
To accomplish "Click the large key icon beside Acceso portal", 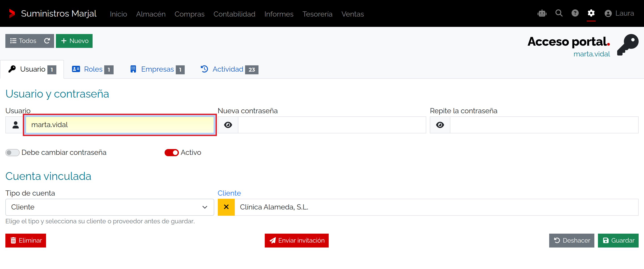I will 627,45.
